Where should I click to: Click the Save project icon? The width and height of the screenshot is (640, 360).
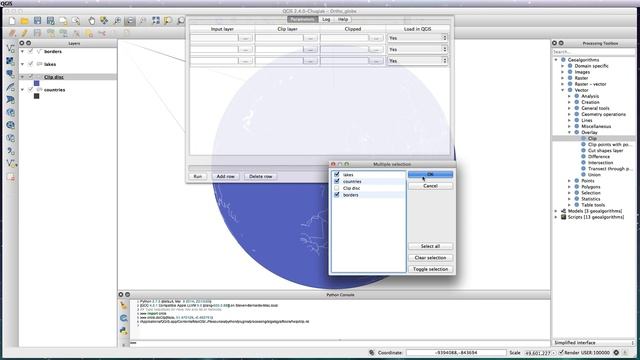(38, 20)
